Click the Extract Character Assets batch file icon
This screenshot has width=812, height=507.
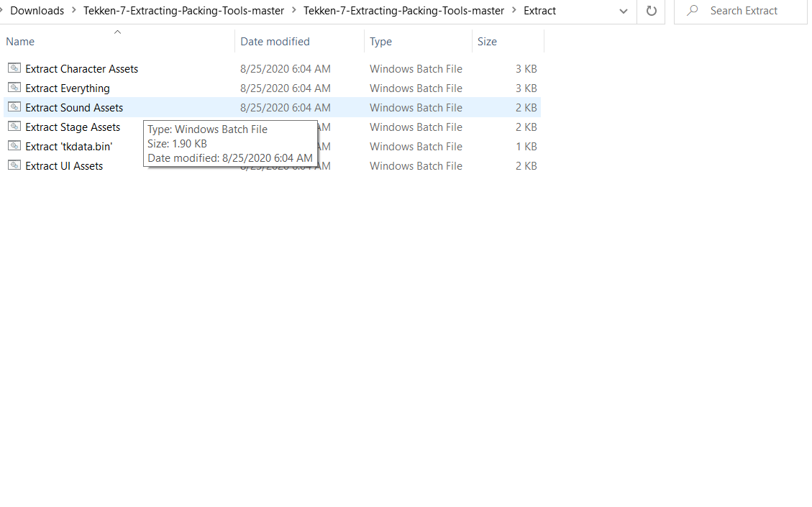(14, 68)
